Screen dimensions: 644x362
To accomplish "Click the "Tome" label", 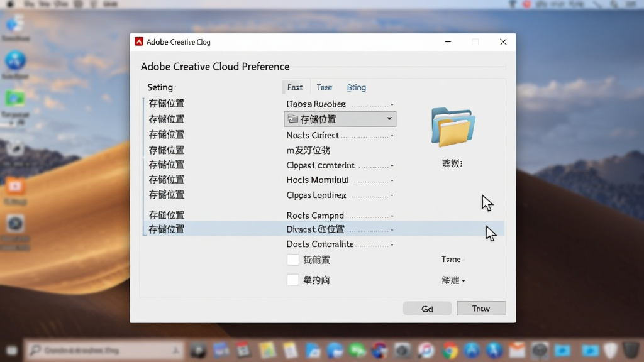I will pyautogui.click(x=451, y=259).
